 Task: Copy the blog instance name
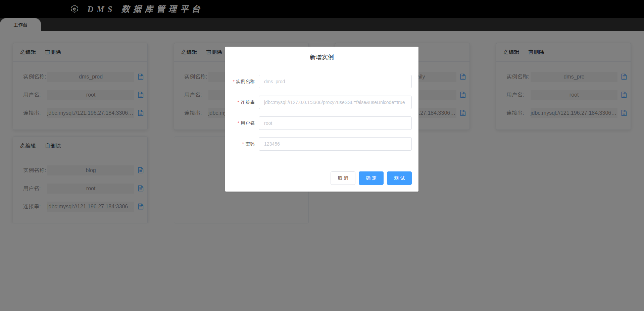coord(141,170)
